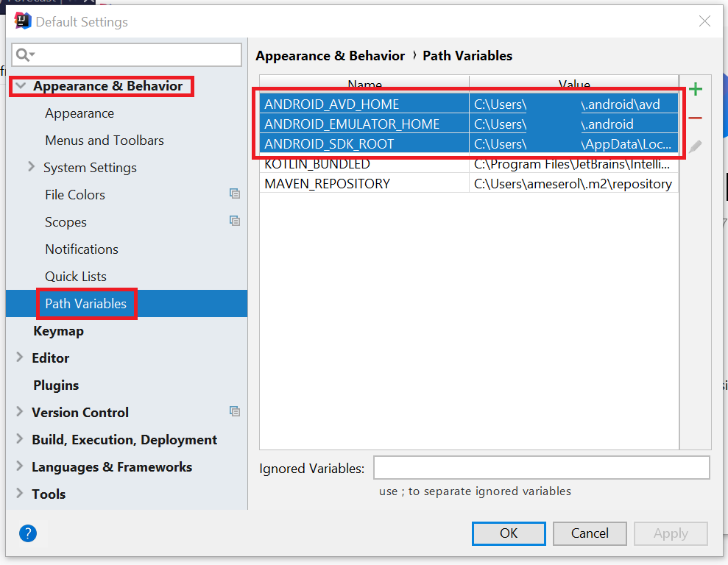The image size is (728, 565).
Task: Click the .m2\repository value cell
Action: [x=573, y=184]
